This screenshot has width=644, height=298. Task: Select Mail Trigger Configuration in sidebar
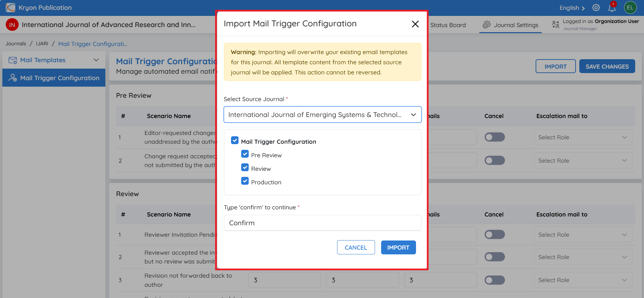point(54,78)
